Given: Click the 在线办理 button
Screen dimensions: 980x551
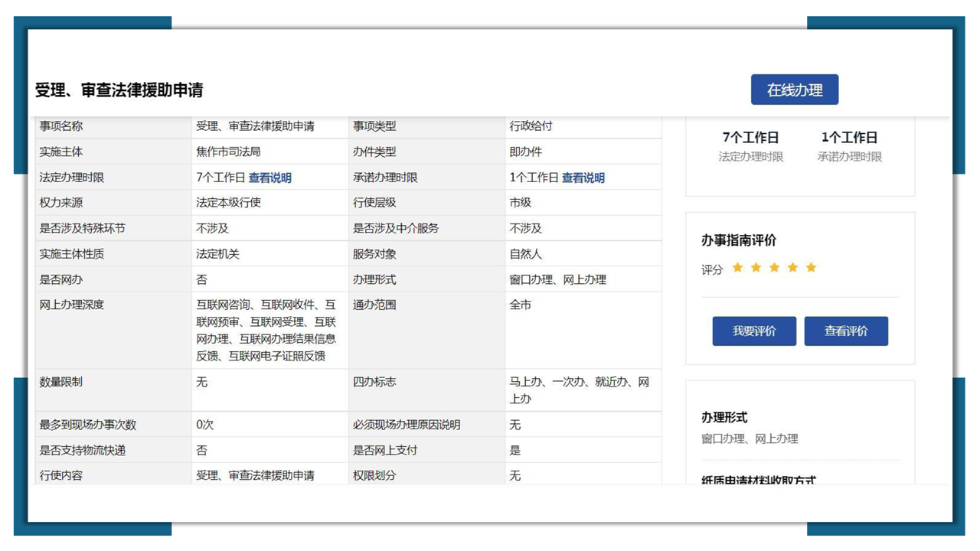Looking at the screenshot, I should tap(794, 90).
